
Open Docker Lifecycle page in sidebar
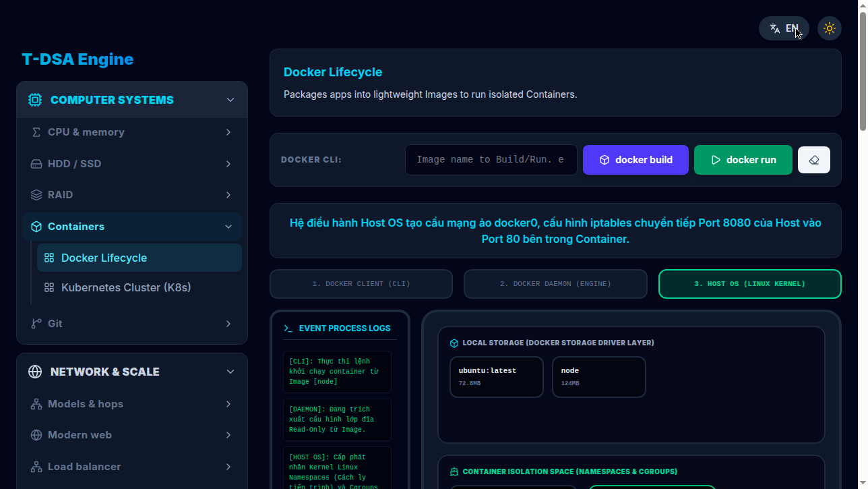click(x=139, y=258)
